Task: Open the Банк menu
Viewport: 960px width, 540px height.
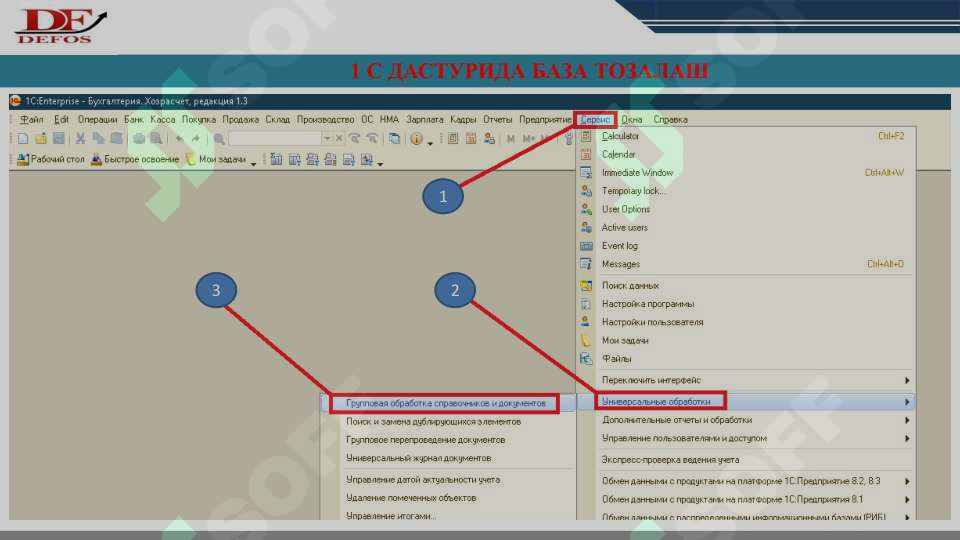Action: [x=133, y=119]
